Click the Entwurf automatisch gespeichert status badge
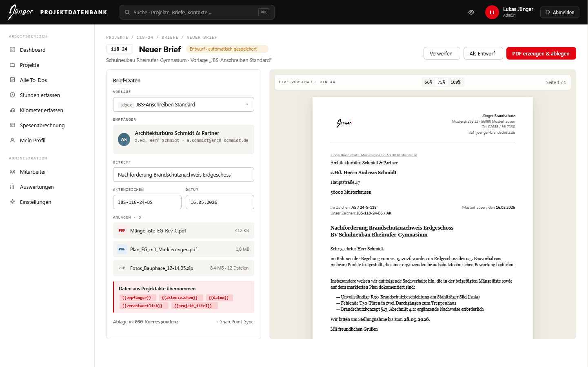Screen dimensions: 588x367 click(227, 49)
